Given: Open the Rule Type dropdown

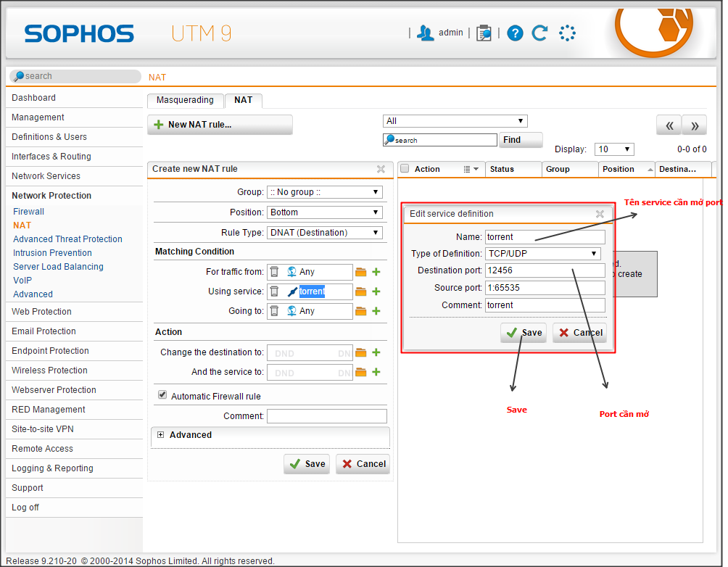Looking at the screenshot, I should point(325,233).
